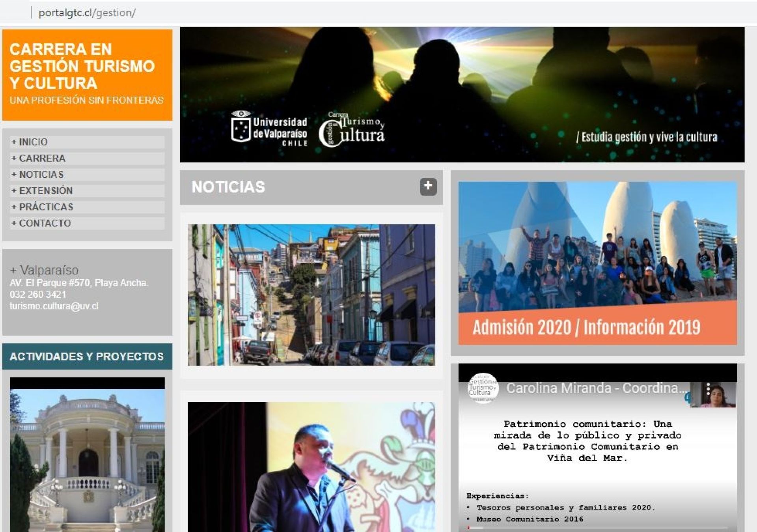
Task: Seek on the video progress bar
Action: (x=597, y=527)
